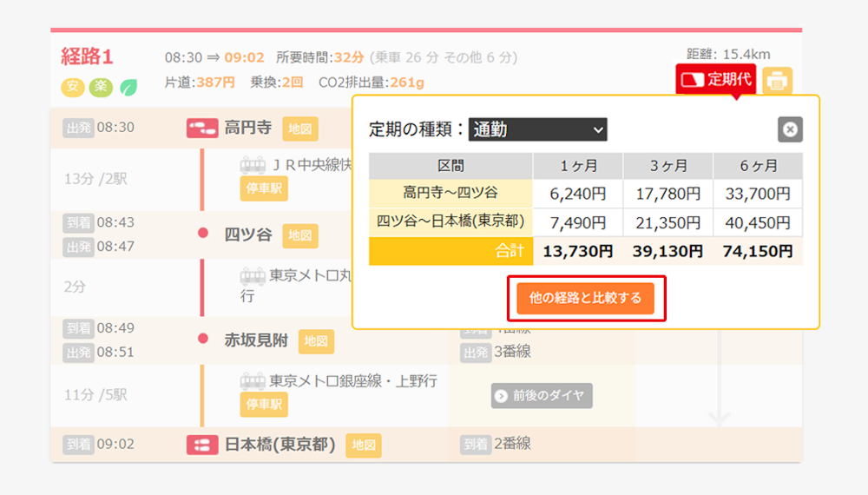Click the 09:02 arrival time in header
The image size is (868, 495).
coord(244,57)
